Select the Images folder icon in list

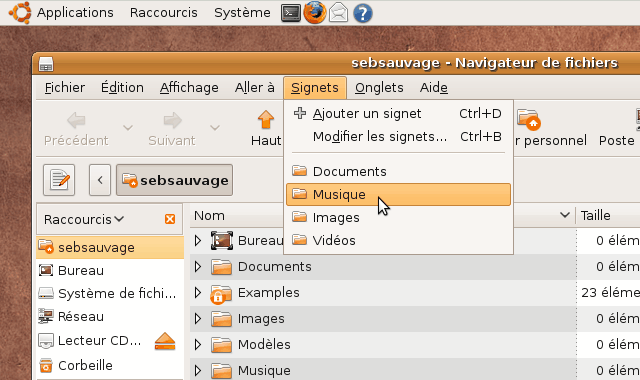222,319
